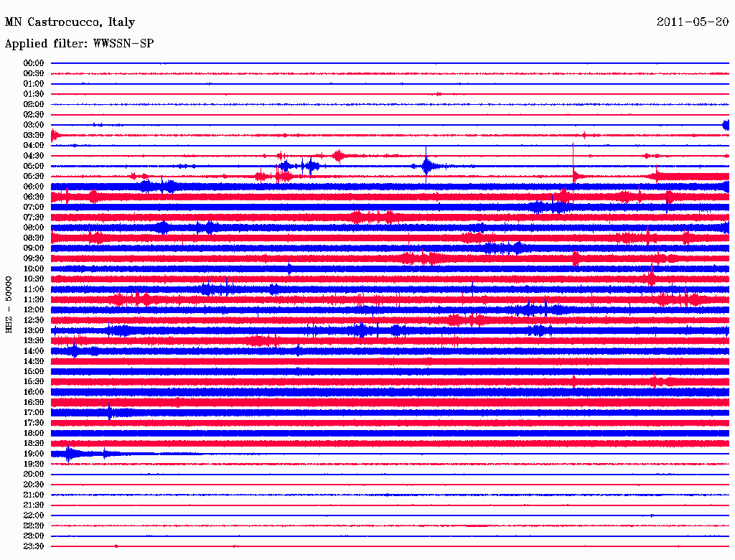Select the 18:00 time label
Viewport: 735px width, 560px height.
(33, 434)
